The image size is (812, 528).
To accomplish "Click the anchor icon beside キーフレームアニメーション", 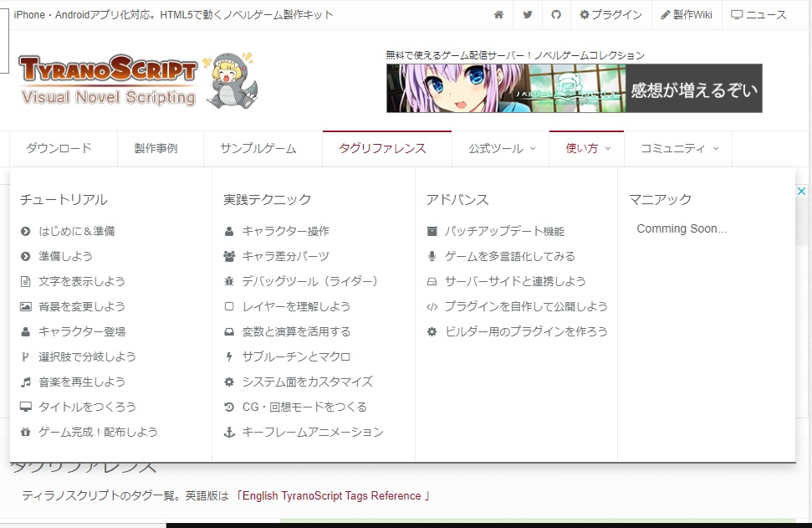I will click(229, 432).
